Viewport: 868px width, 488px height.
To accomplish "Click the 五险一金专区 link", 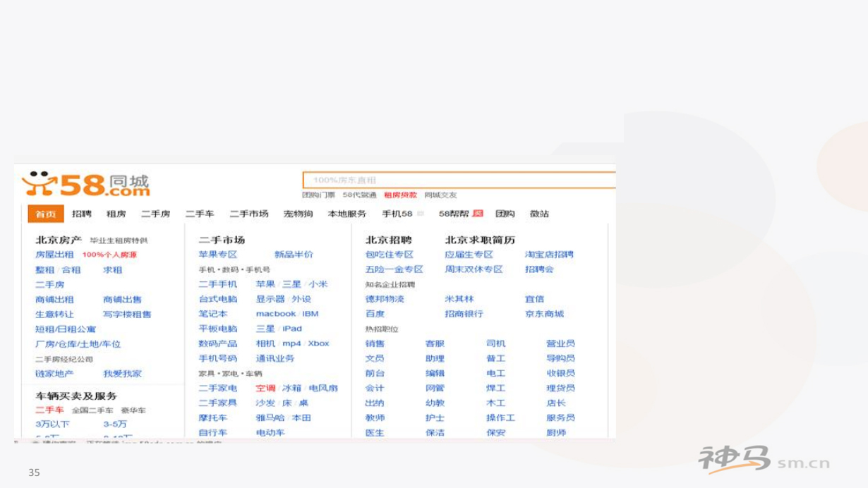I will coord(394,269).
